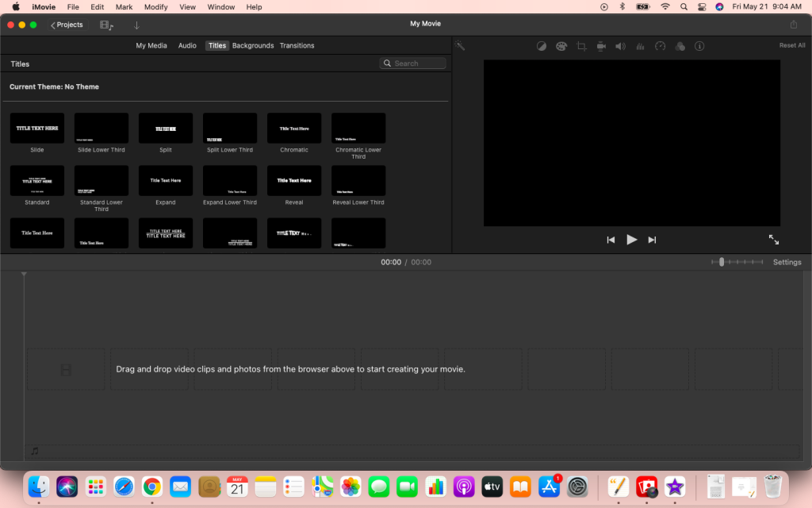The width and height of the screenshot is (812, 508).
Task: Select the Expand title thumbnail
Action: 166,180
